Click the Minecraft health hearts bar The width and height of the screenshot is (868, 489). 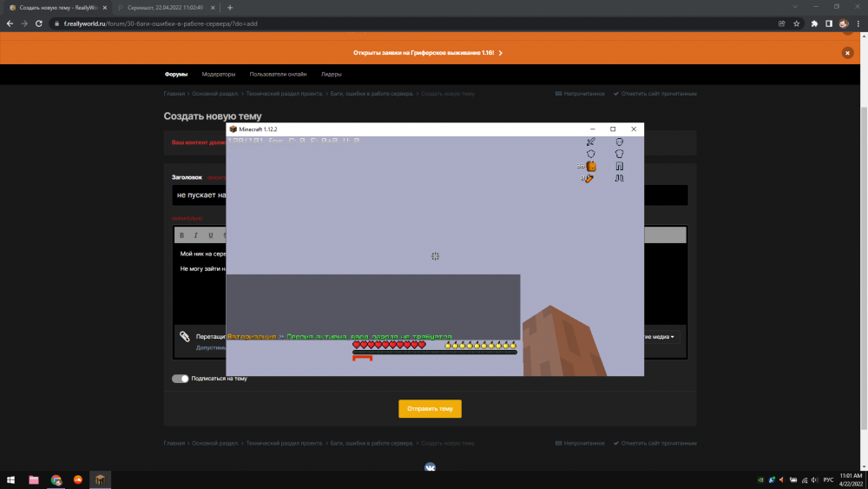click(389, 345)
